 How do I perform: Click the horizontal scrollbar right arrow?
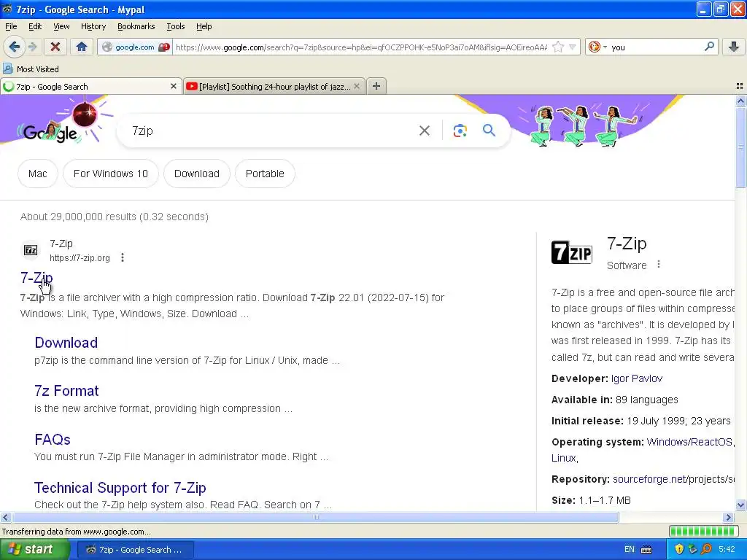point(729,517)
